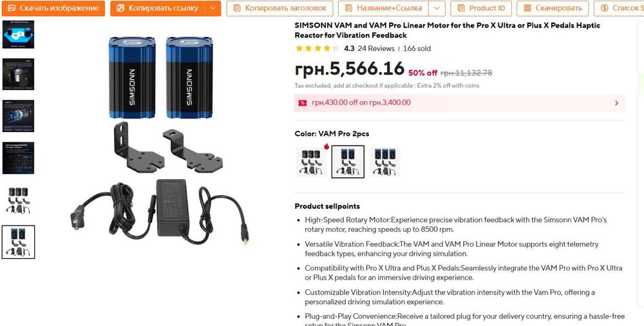Copy link with Копировать ссылку button
The height and width of the screenshot is (326, 644).
tap(157, 8)
